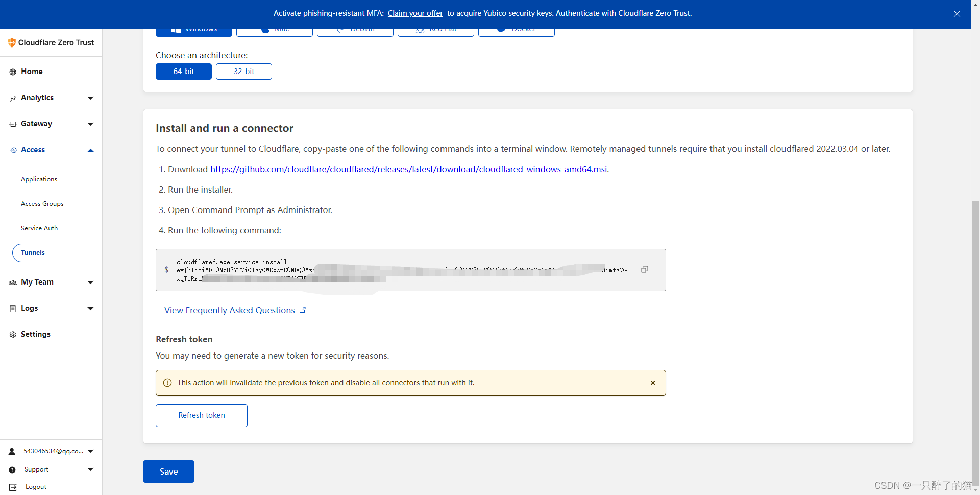Image resolution: width=980 pixels, height=495 pixels.
Task: Open cloudflared windows amd64 msi download link
Action: pyautogui.click(x=409, y=169)
